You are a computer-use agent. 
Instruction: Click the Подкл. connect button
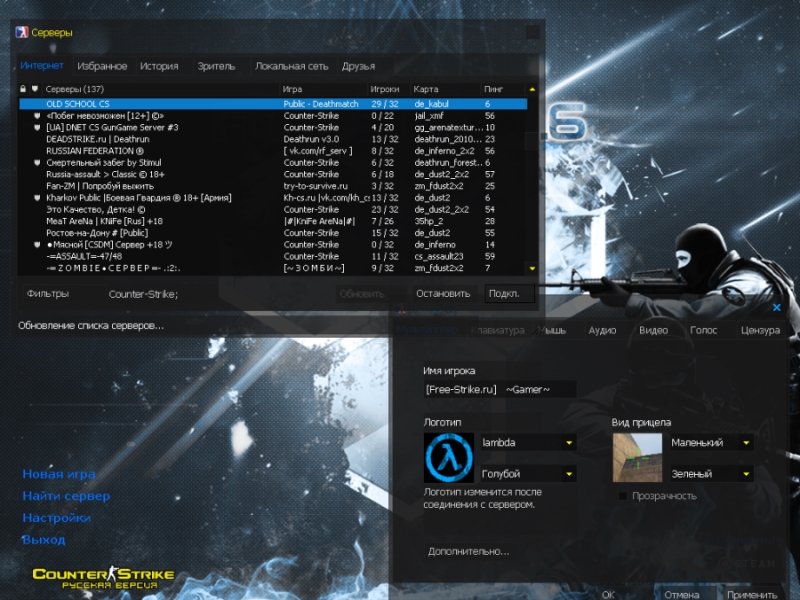click(x=509, y=294)
